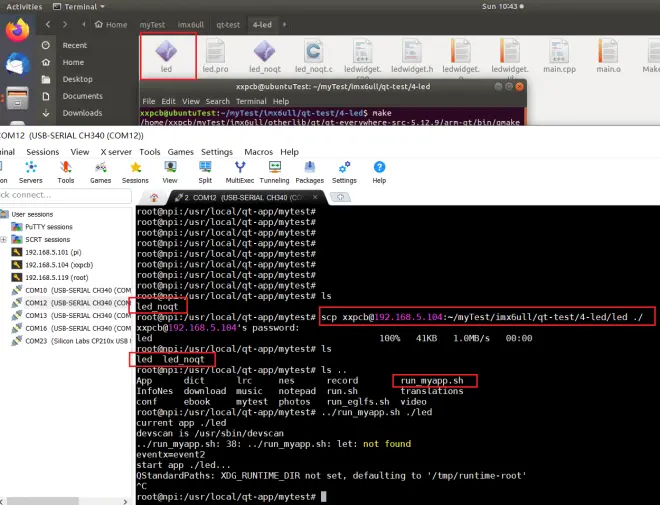The image size is (660, 505).
Task: Open the MobaXterm menu bar Settings menu
Action: [x=217, y=152]
